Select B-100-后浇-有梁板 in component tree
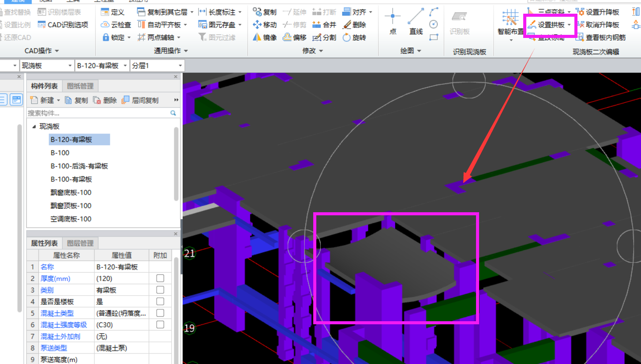This screenshot has height=364, width=641. [79, 166]
